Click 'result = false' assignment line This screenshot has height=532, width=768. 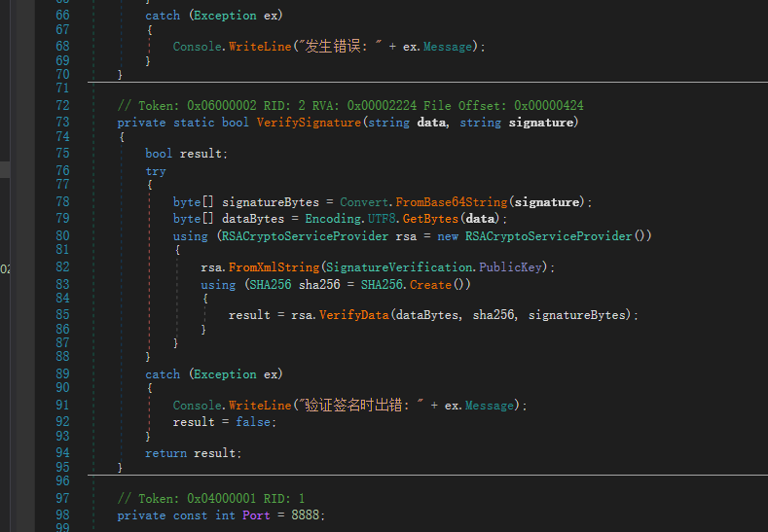pyautogui.click(x=224, y=422)
